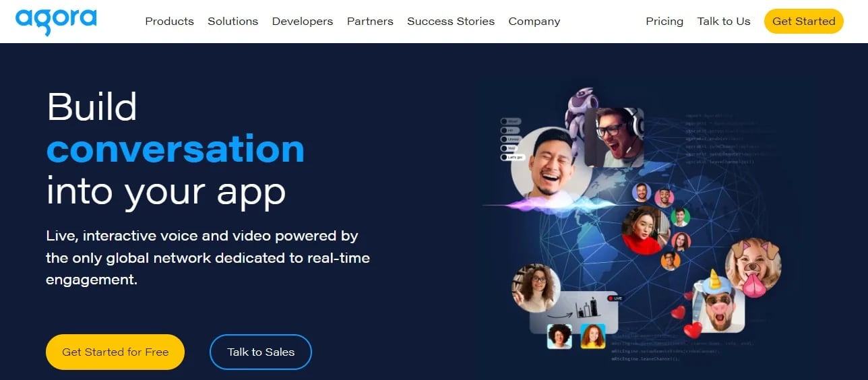Expand the Company navigation menu
This screenshot has width=868, height=380.
point(534,22)
